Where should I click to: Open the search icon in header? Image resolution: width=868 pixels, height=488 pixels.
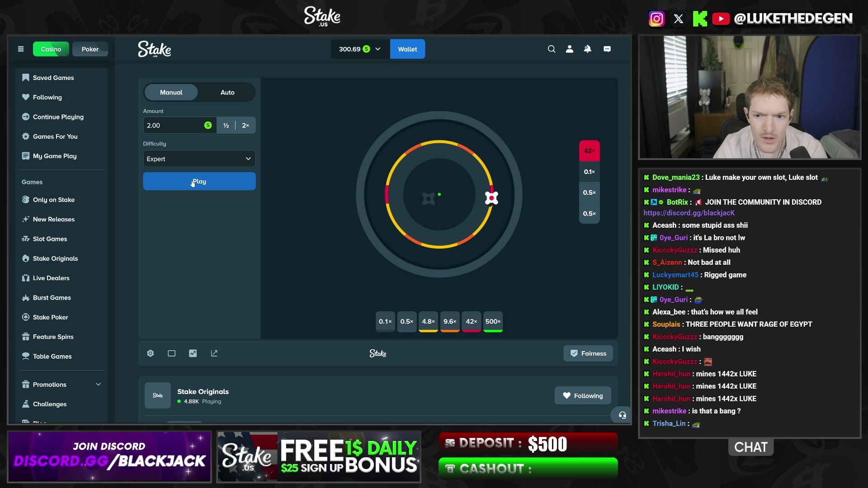552,49
